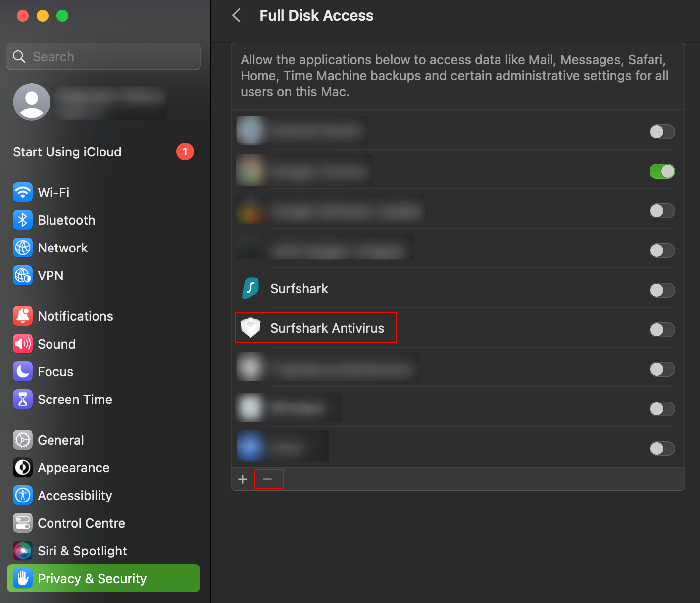Open the Notifications bell icon
The height and width of the screenshot is (603, 700).
pos(23,316)
